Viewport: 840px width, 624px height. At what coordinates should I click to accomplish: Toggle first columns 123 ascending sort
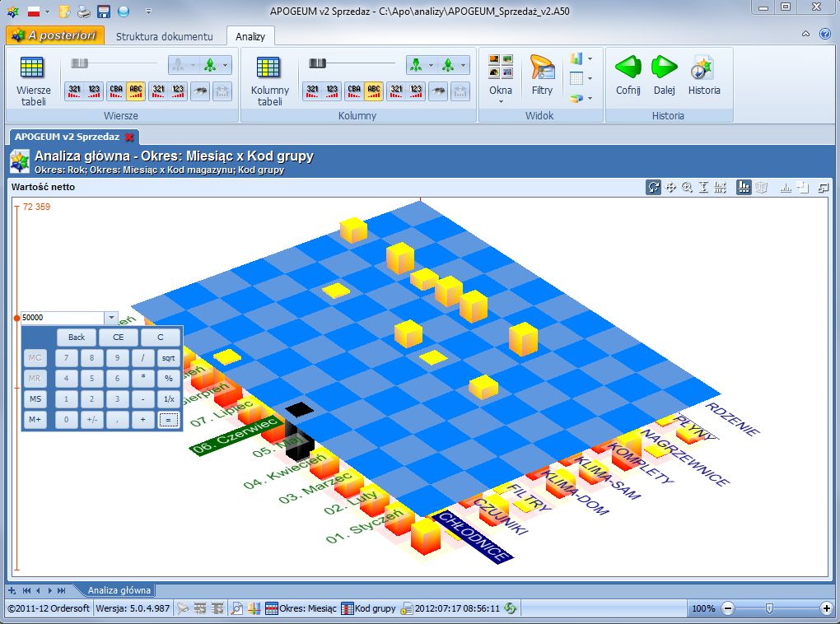(x=332, y=91)
